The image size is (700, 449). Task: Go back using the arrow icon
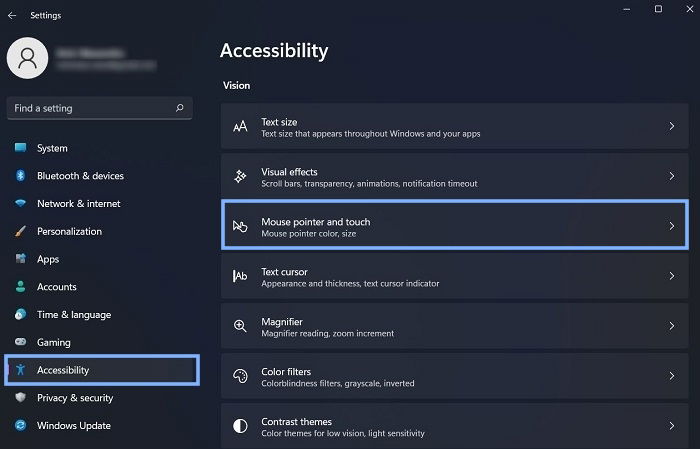(x=12, y=16)
